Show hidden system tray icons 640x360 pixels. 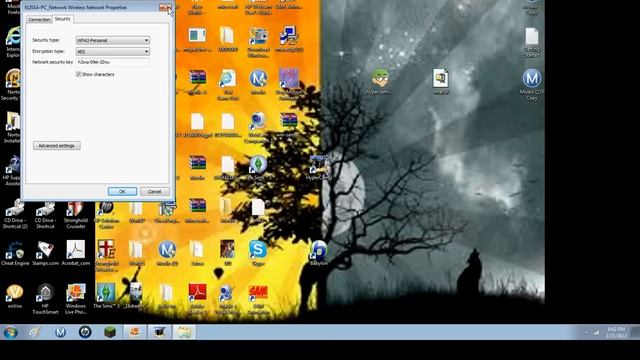pos(587,333)
